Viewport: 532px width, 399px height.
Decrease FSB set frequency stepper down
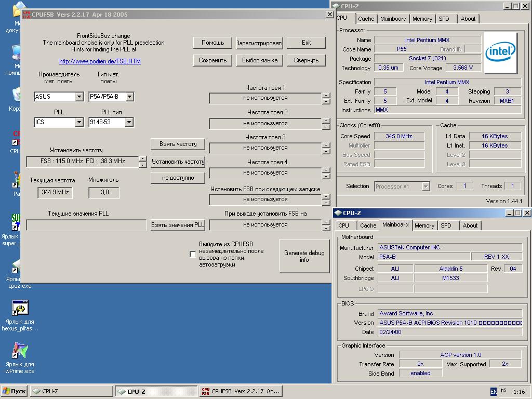143,165
